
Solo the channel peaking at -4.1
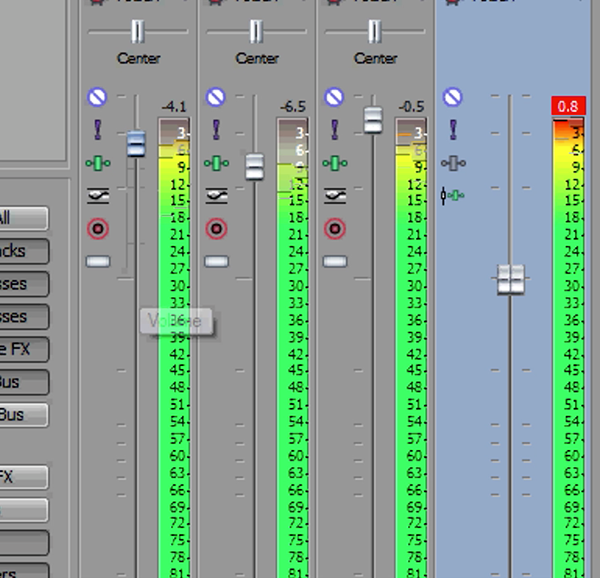98,130
